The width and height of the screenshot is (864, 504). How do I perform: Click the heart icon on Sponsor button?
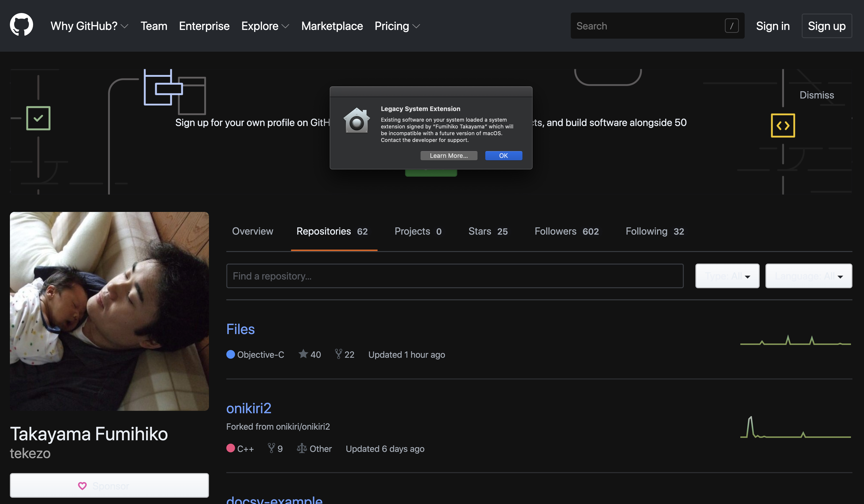(x=82, y=485)
